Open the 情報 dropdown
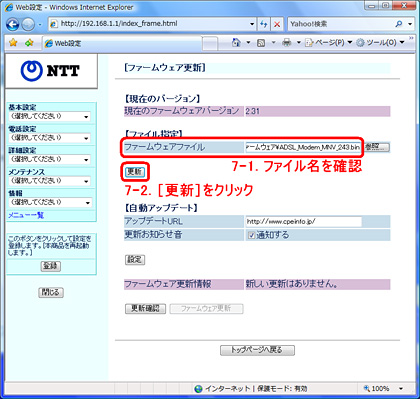Viewport: 420px width, 399px height. (x=50, y=202)
